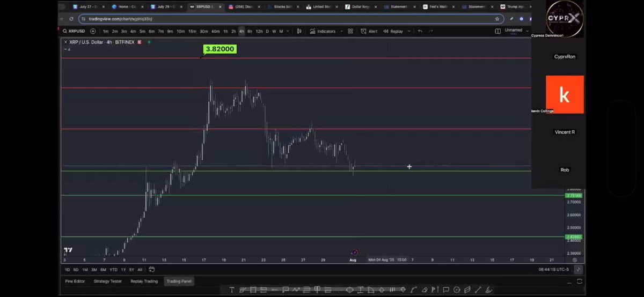This screenshot has height=297, width=644.
Task: Undo the last chart action
Action: [420, 31]
